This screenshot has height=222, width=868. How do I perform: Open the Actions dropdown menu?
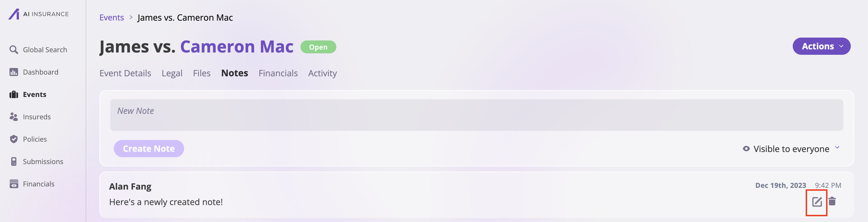coord(821,46)
